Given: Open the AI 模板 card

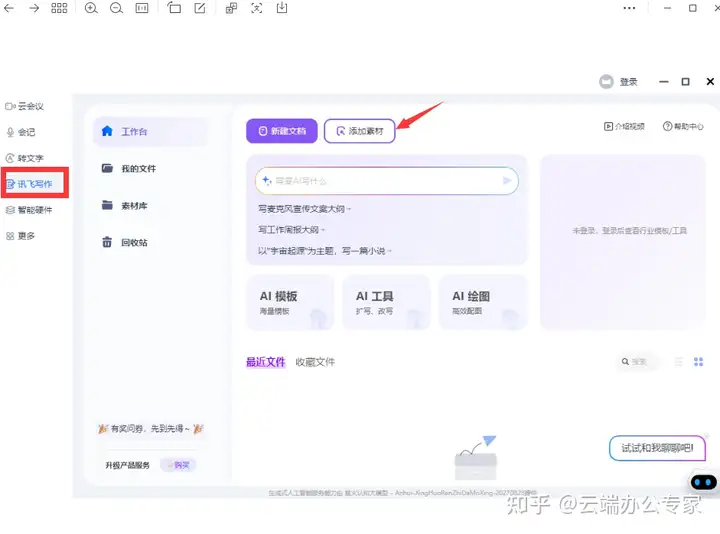Looking at the screenshot, I should tap(290, 303).
